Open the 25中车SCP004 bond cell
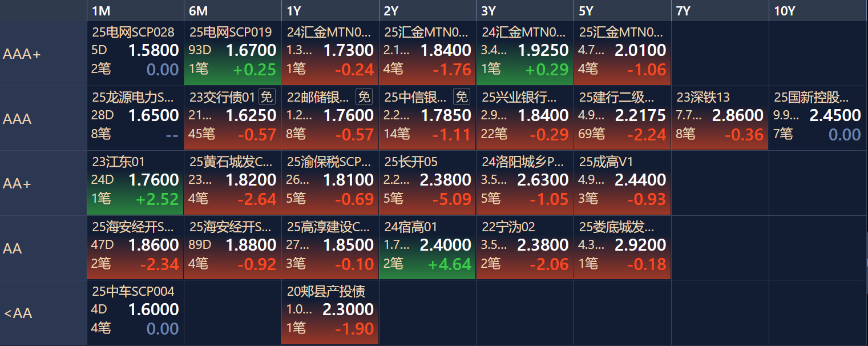Viewport: 868px width, 346px height. [135, 313]
